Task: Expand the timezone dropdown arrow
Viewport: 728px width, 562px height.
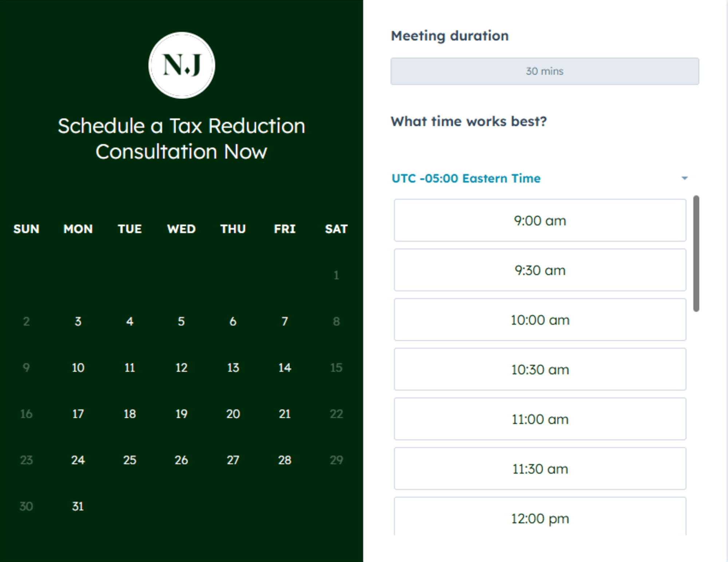Action: (x=684, y=178)
